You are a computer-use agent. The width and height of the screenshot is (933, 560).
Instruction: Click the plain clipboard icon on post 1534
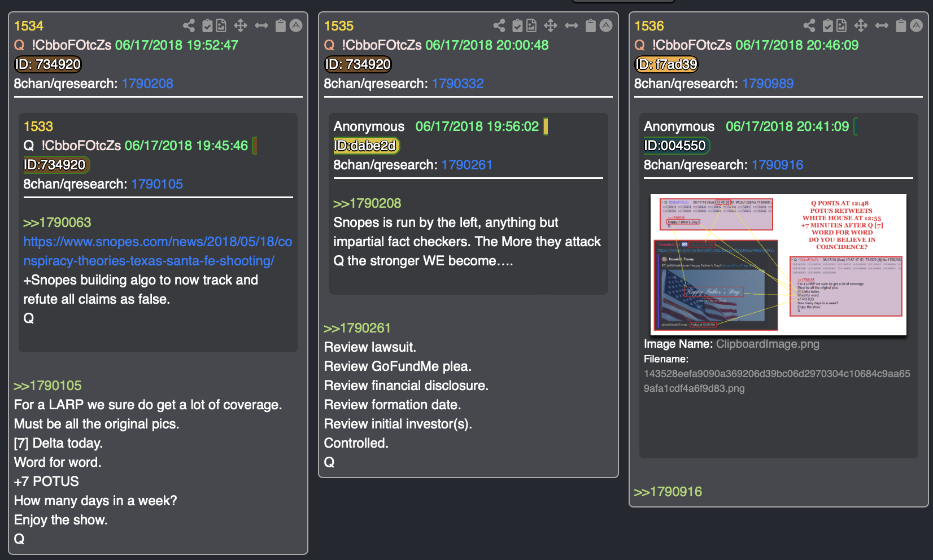[x=280, y=25]
